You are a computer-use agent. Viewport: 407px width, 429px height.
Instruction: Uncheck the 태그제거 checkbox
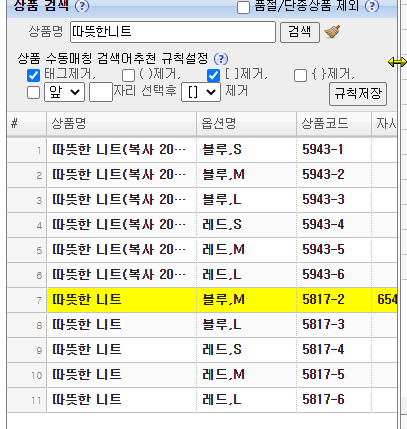click(33, 76)
